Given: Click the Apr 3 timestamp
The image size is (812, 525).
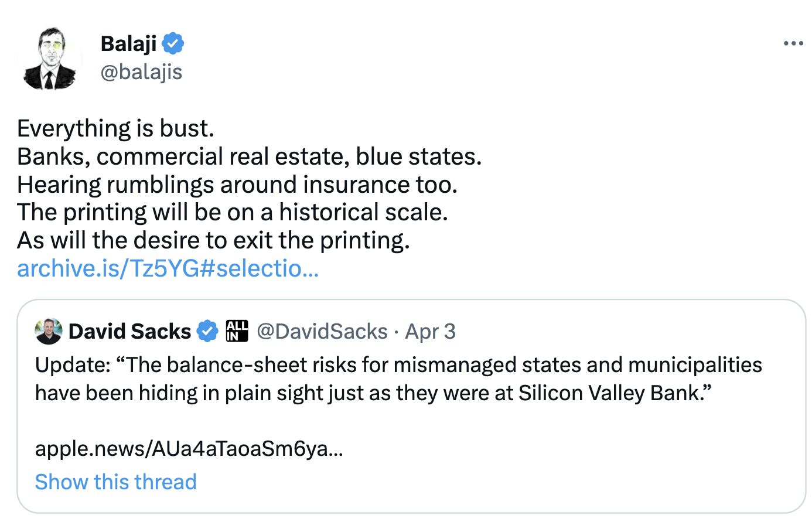Looking at the screenshot, I should [x=430, y=332].
